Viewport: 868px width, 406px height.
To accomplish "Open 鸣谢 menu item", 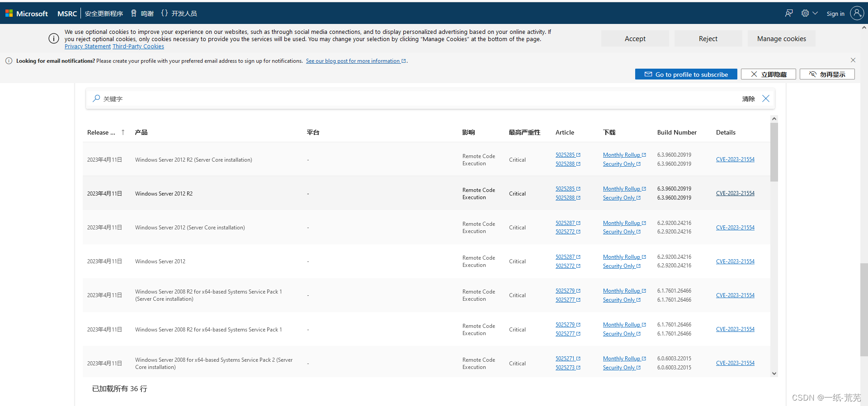I will 142,14.
